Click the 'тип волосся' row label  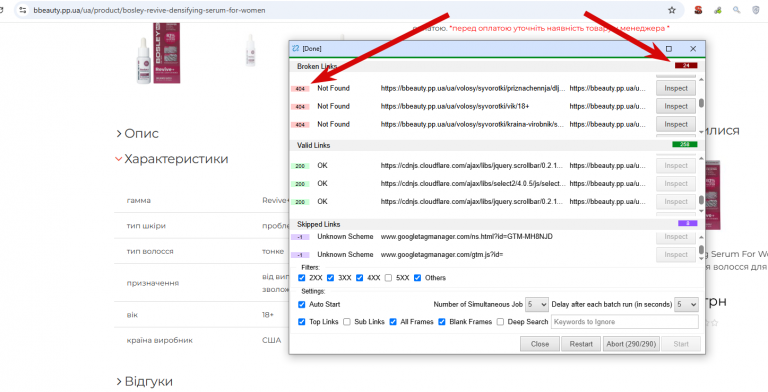tap(150, 251)
